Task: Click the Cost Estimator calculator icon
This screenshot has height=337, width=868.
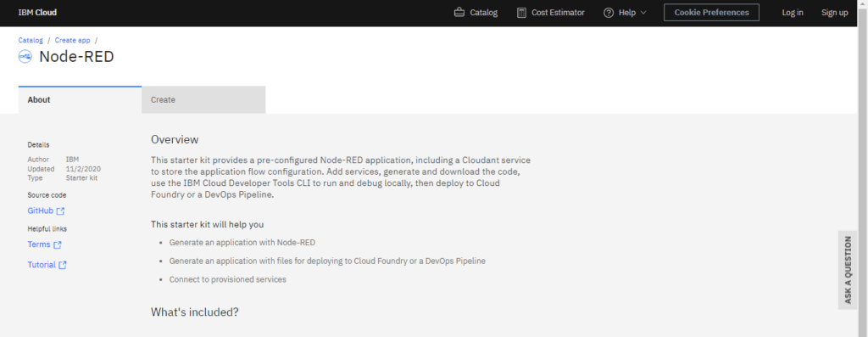Action: pyautogui.click(x=521, y=13)
